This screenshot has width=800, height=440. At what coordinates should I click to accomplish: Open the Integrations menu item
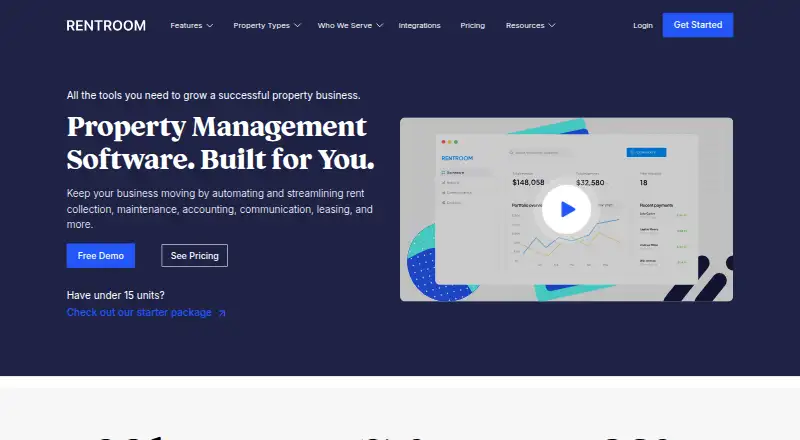tap(419, 26)
